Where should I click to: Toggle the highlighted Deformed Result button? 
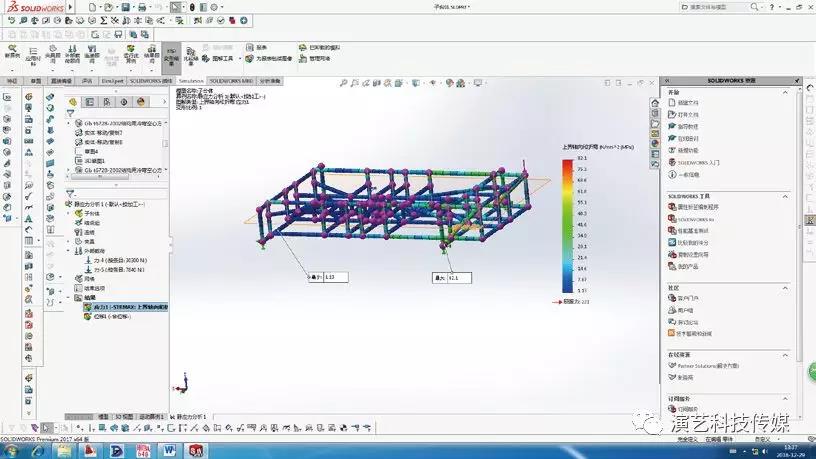pyautogui.click(x=171, y=58)
